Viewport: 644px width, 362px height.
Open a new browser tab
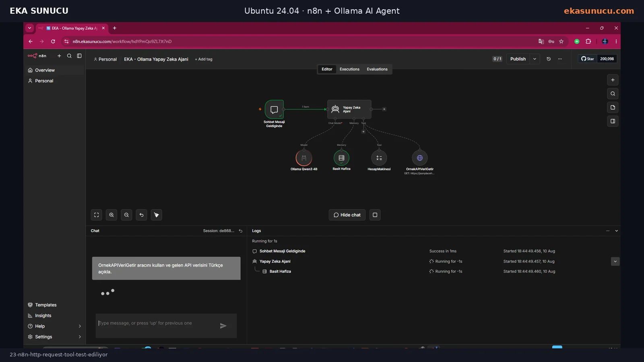coord(115,28)
